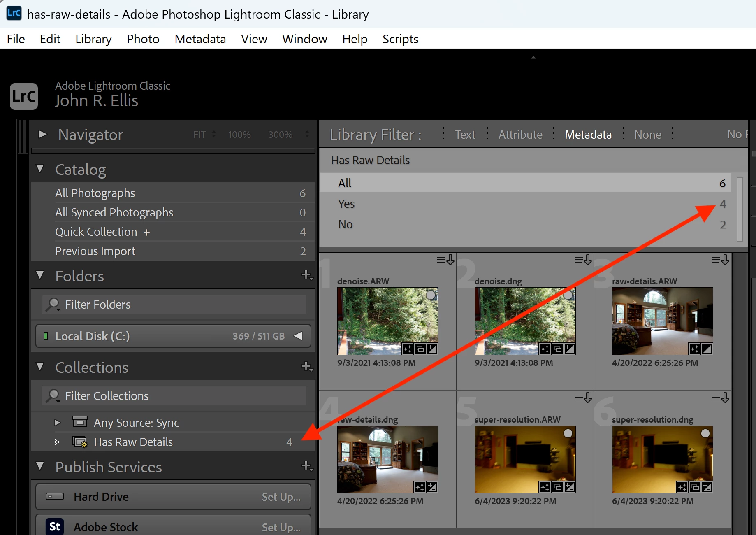Click the Hard Drive service icon
Screen dimensions: 756x535
pyautogui.click(x=55, y=496)
